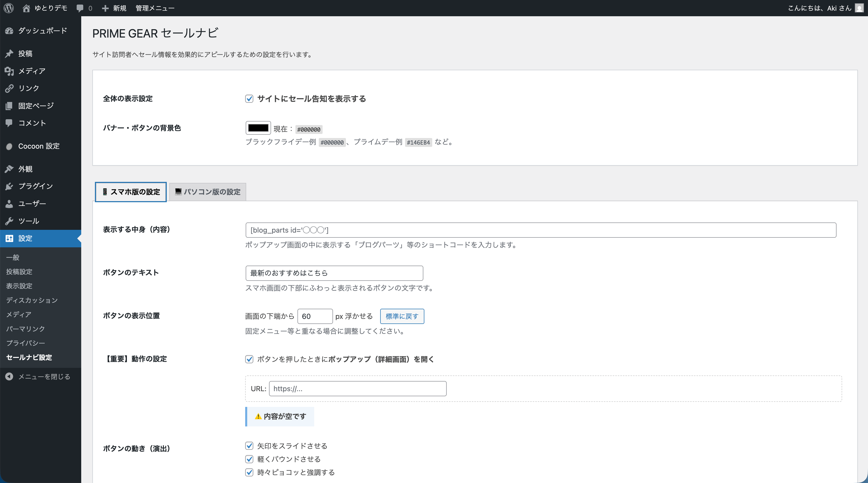Viewport: 868px width, 483px height.
Task: Open the ツール sidebar menu
Action: (x=29, y=221)
